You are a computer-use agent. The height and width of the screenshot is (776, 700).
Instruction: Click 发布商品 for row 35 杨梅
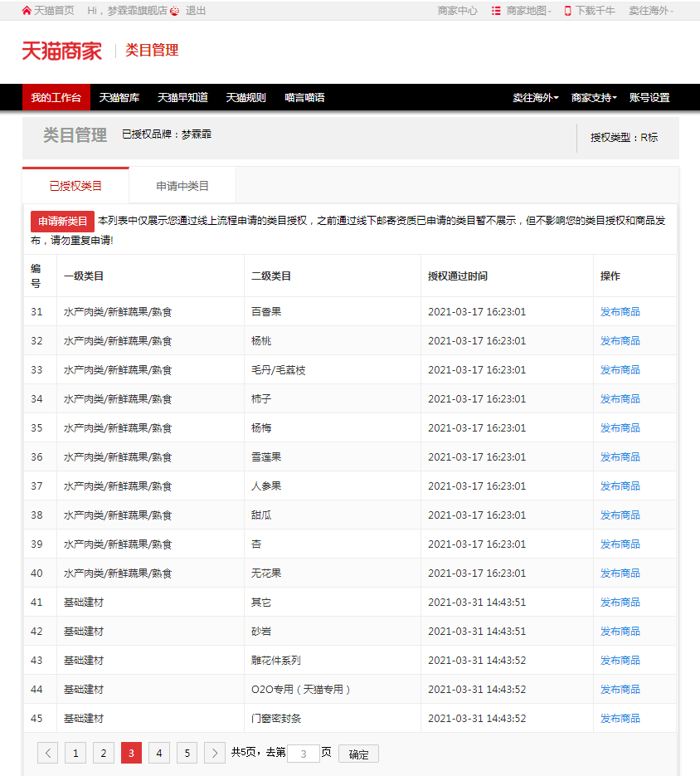click(x=620, y=428)
